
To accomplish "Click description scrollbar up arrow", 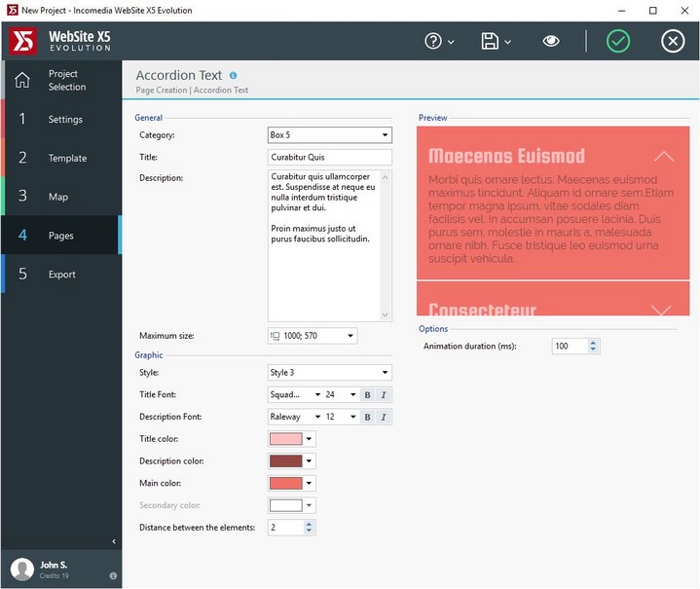I will point(386,177).
